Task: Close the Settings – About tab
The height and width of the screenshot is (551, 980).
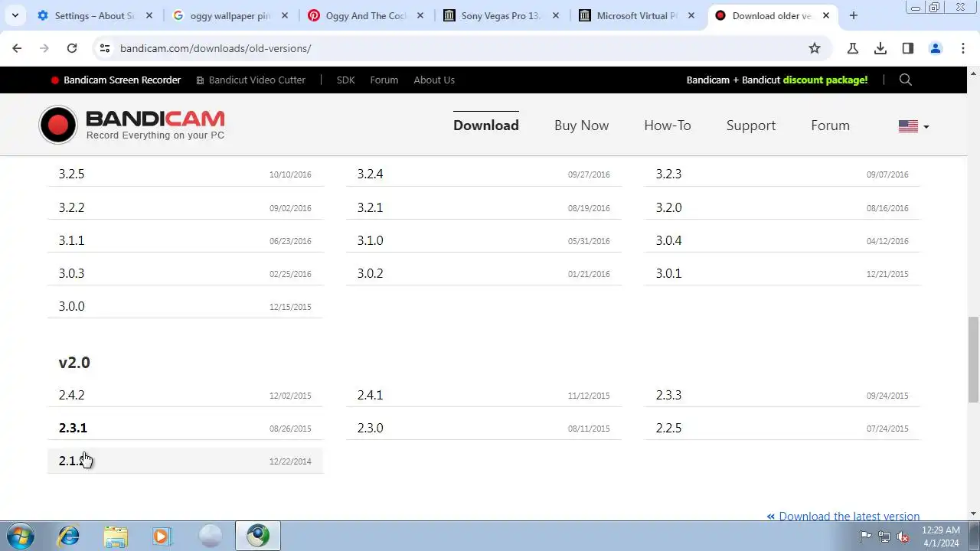Action: 149,15
